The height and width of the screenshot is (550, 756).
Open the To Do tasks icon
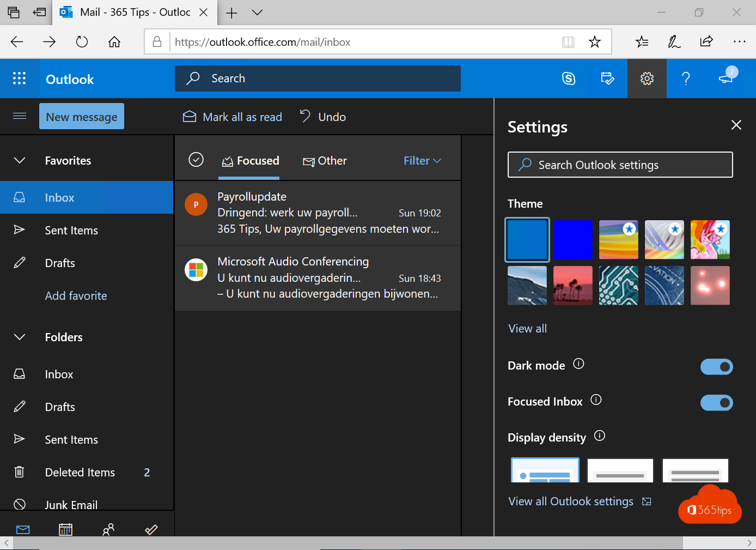pyautogui.click(x=151, y=529)
